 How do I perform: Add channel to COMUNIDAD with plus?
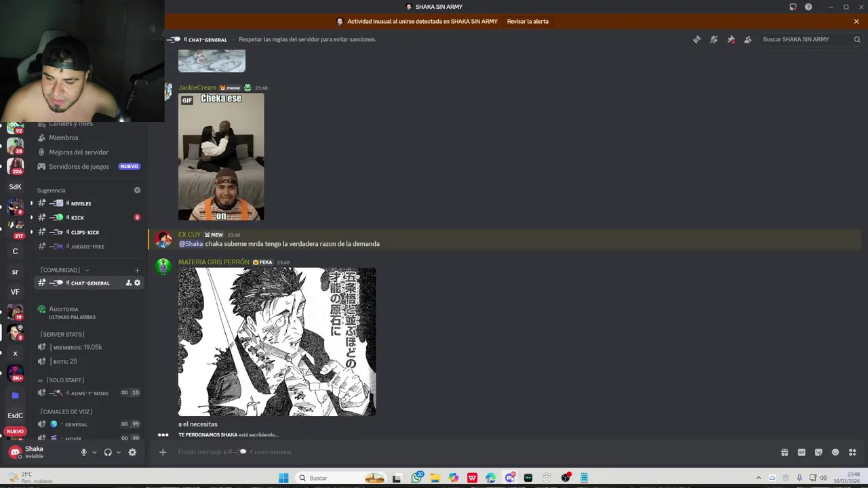click(137, 270)
